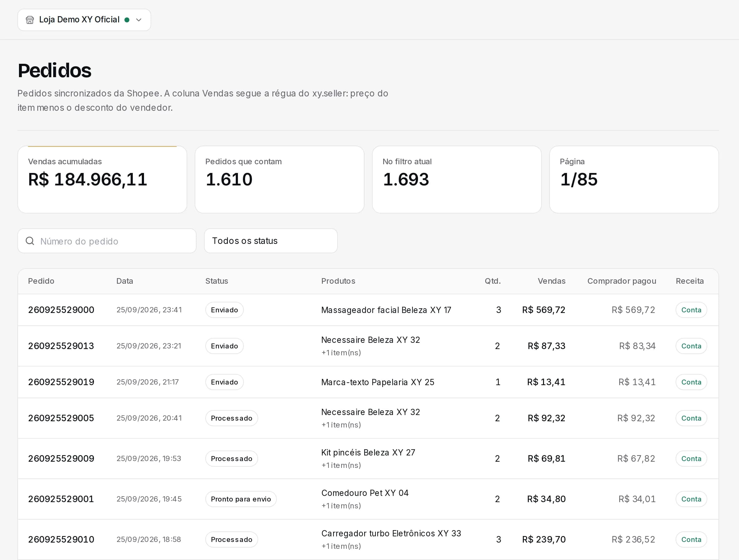Click +1 item(ns) under Comedouro Pet XY 04
This screenshot has height=560, width=739.
[341, 506]
